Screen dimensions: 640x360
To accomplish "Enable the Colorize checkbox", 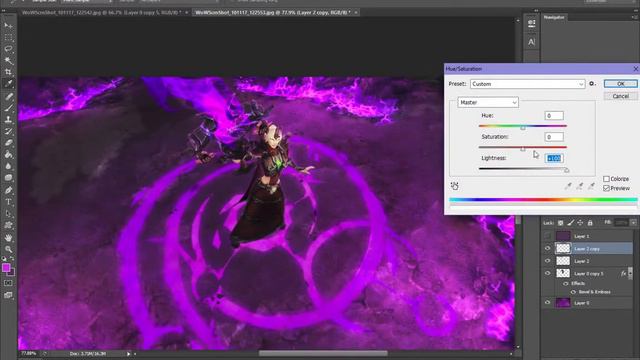I will click(607, 179).
